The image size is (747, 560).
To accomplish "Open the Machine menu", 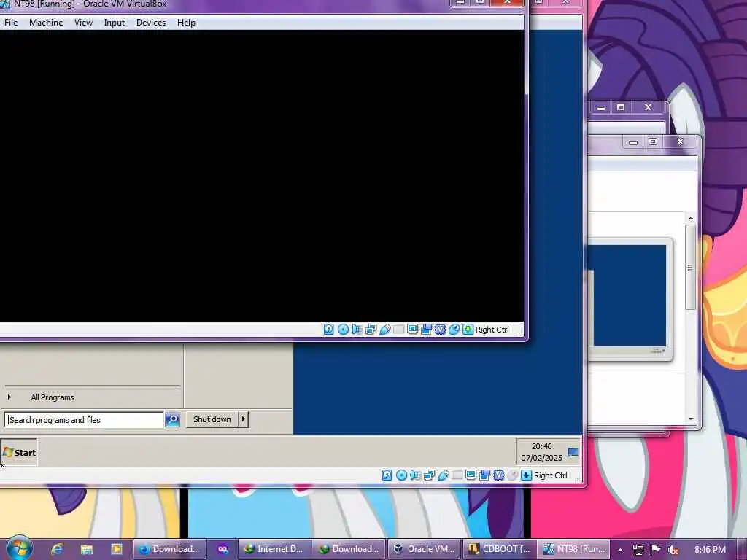I will pyautogui.click(x=46, y=23).
